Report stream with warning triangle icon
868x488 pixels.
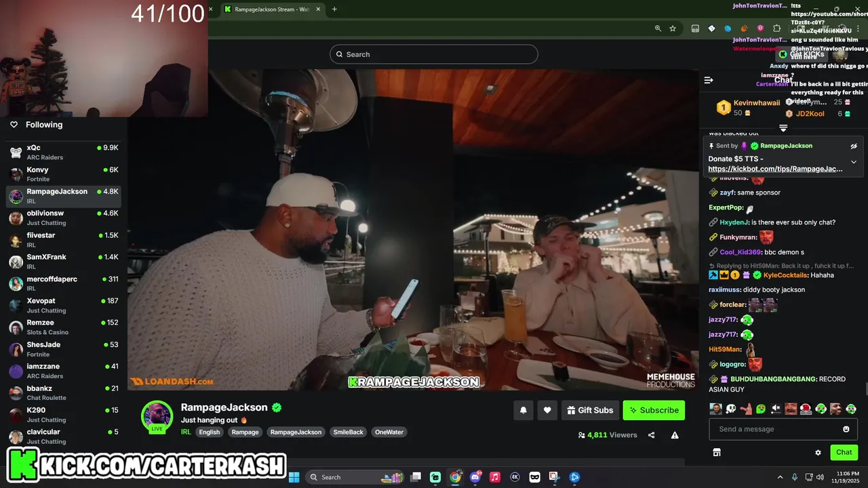click(675, 435)
